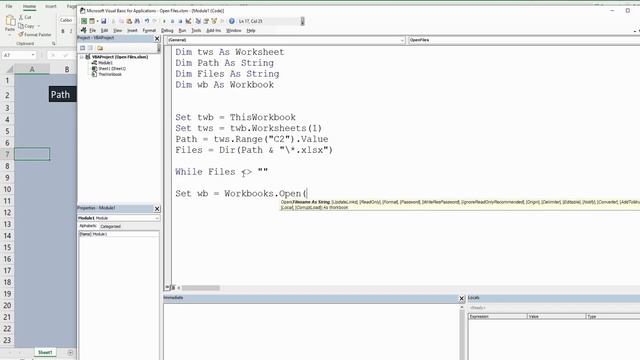Switch to the Categorized tab in Properties
This screenshot has width=640, height=360.
[110, 226]
